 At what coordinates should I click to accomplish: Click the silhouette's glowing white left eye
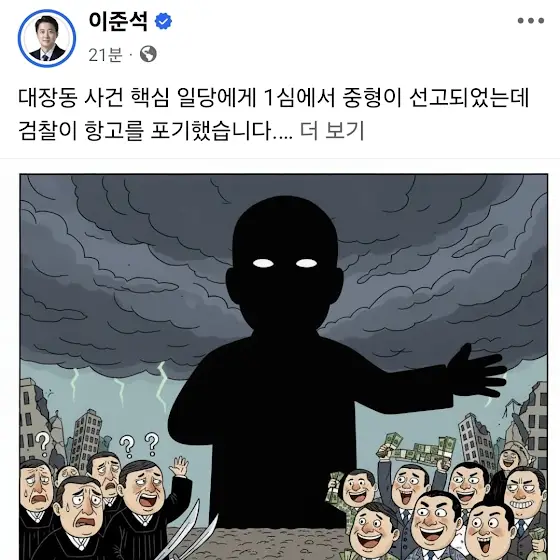(x=263, y=264)
